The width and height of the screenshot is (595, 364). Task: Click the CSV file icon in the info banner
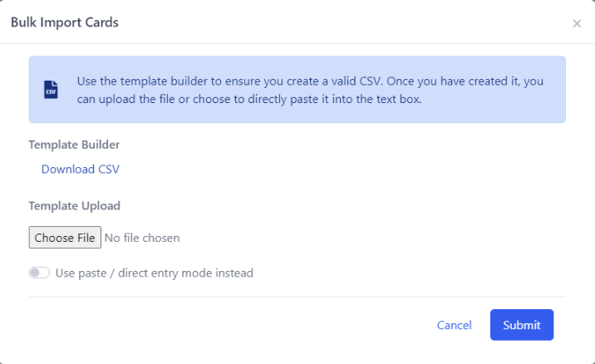(x=52, y=90)
